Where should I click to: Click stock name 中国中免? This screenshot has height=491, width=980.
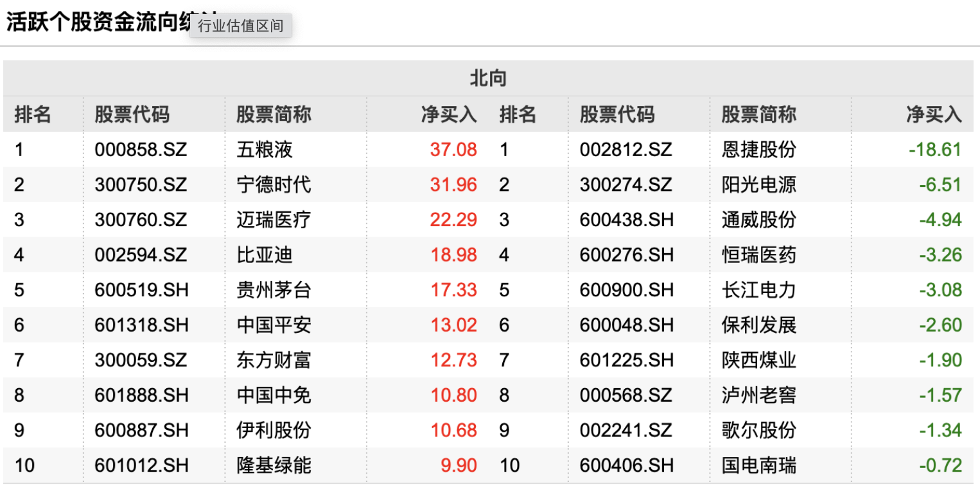pyautogui.click(x=274, y=395)
